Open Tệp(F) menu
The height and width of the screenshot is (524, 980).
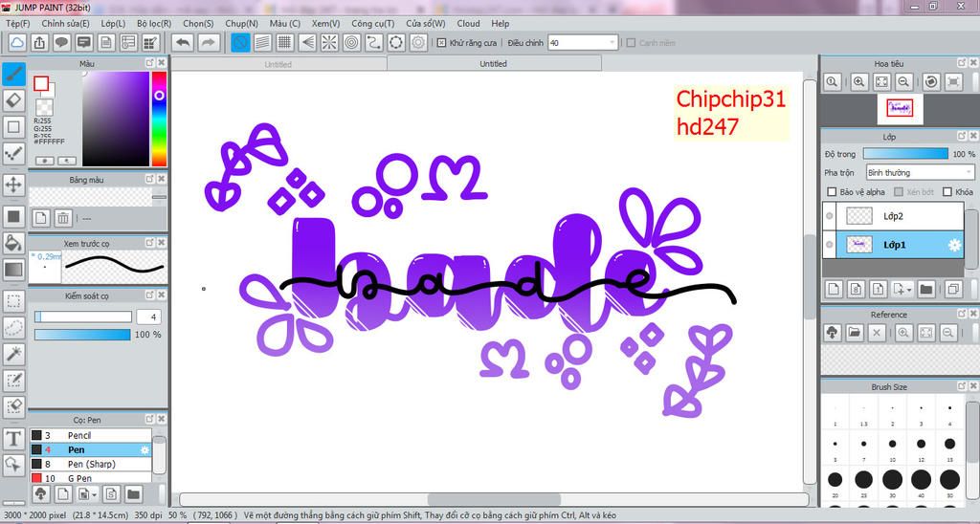coord(17,23)
